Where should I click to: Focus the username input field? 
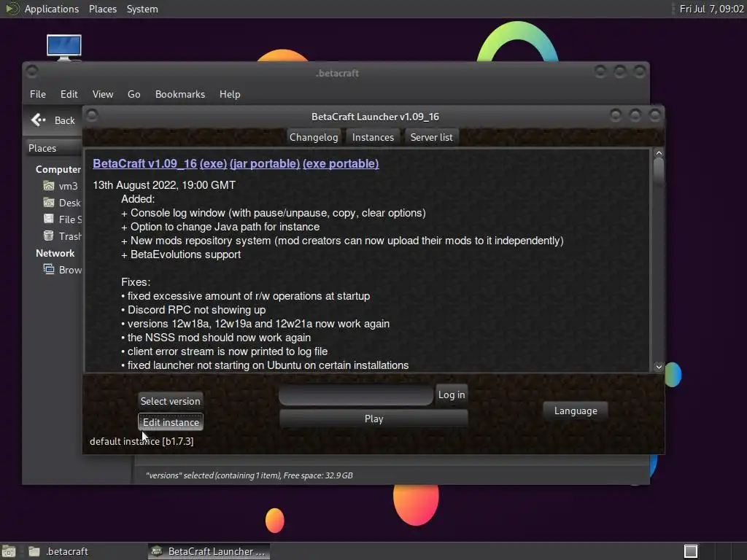click(x=356, y=395)
